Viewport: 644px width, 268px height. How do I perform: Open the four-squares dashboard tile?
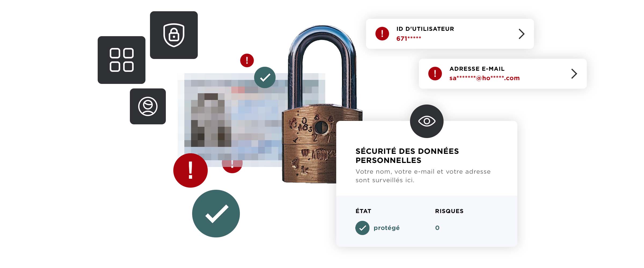(x=122, y=60)
